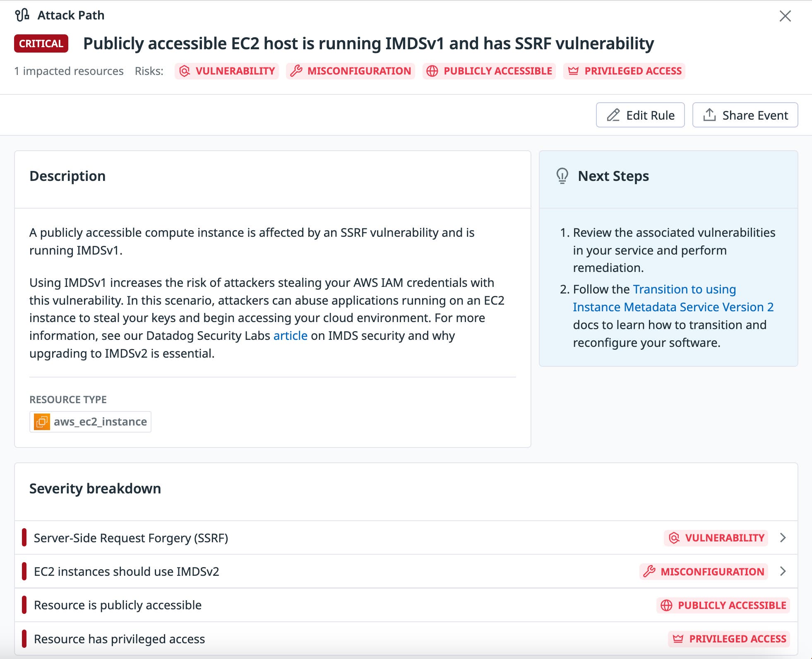Click the Edit Rule button
This screenshot has height=659, width=812.
tap(641, 115)
